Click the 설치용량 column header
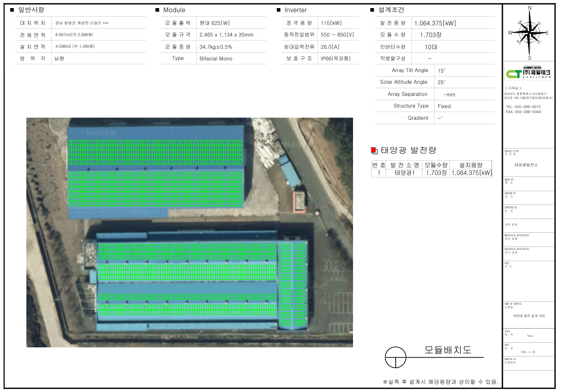This screenshot has height=392, width=562. click(471, 165)
